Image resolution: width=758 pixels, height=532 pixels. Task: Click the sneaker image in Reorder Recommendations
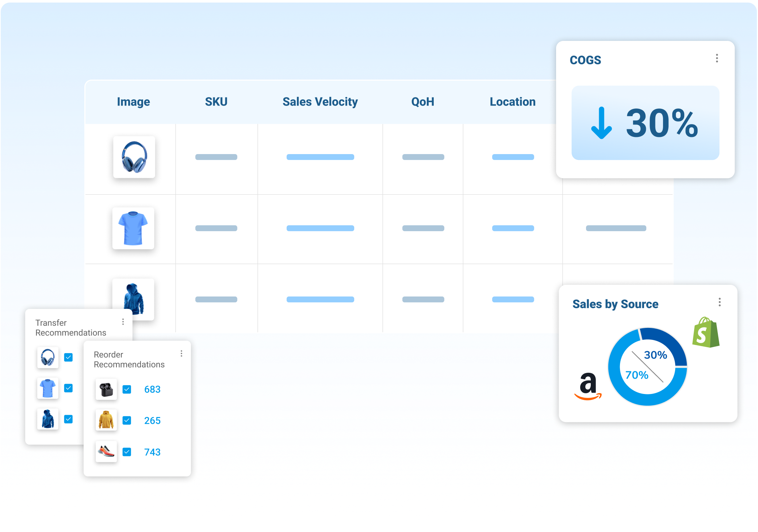(106, 452)
